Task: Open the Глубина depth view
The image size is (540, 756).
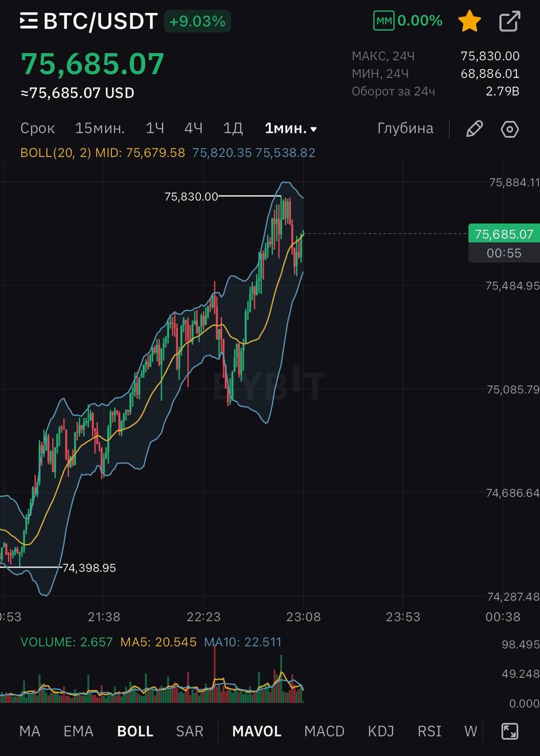Action: (405, 128)
